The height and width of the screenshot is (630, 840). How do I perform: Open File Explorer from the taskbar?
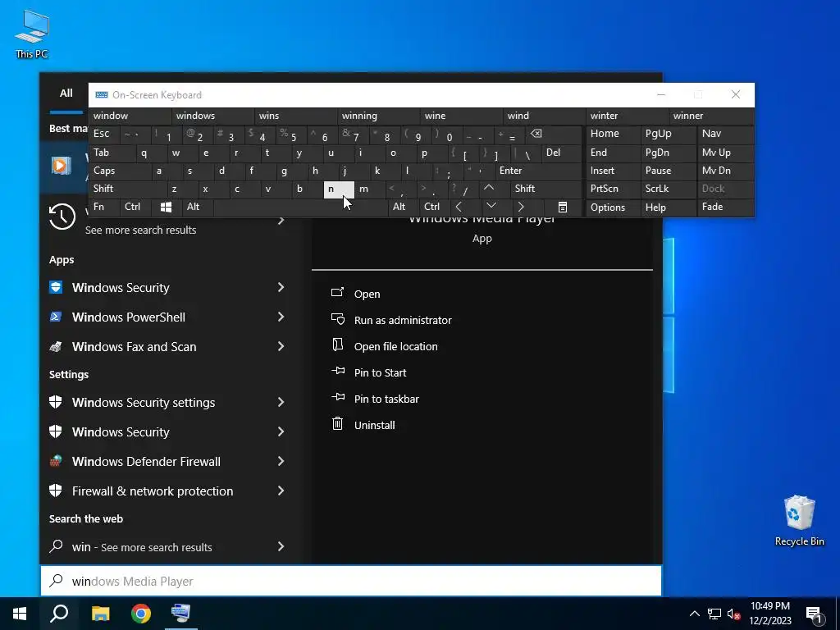tap(100, 614)
